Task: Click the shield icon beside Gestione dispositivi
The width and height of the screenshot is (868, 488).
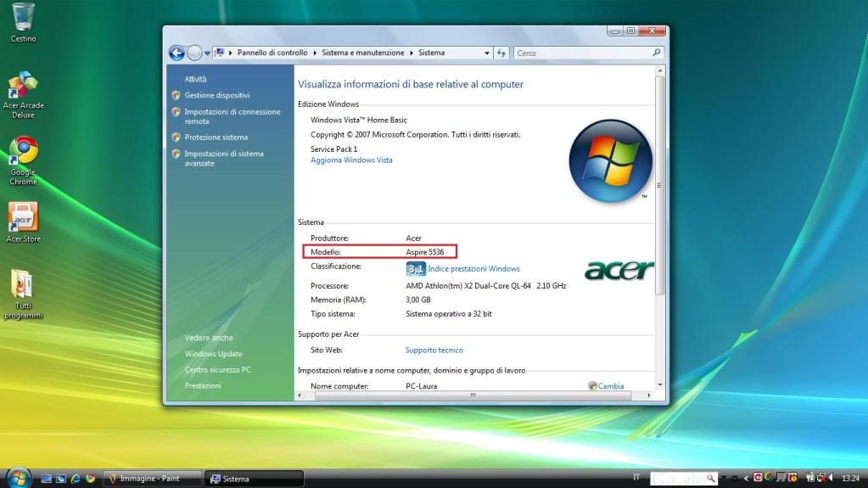Action: [x=176, y=95]
